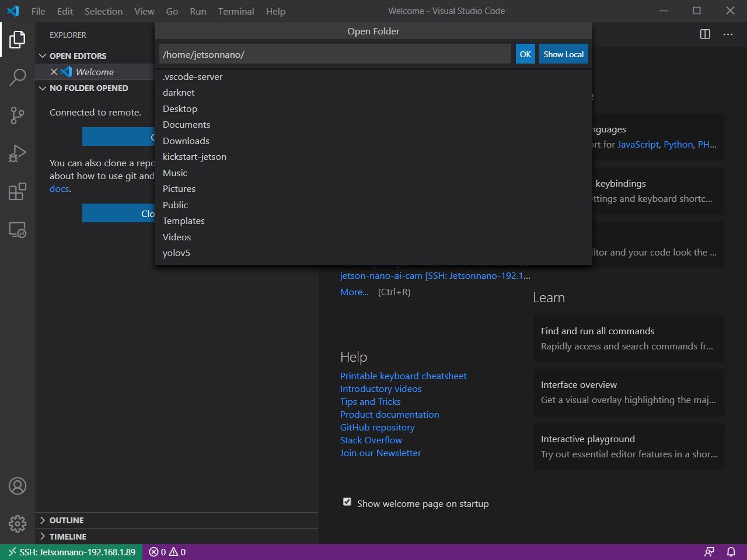Open Printable keyboard cheatsheet link
This screenshot has height=560, width=747.
(403, 376)
